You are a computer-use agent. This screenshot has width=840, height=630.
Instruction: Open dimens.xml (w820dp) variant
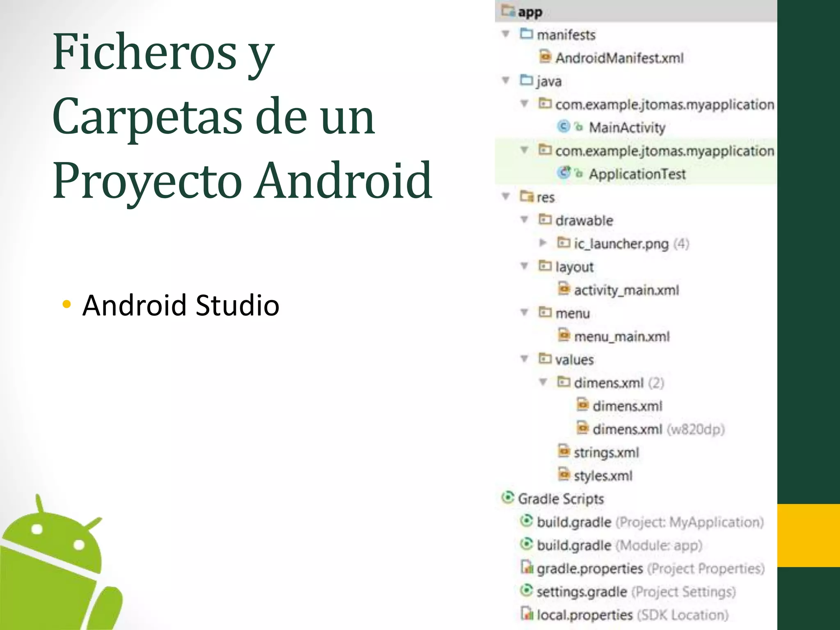point(659,429)
